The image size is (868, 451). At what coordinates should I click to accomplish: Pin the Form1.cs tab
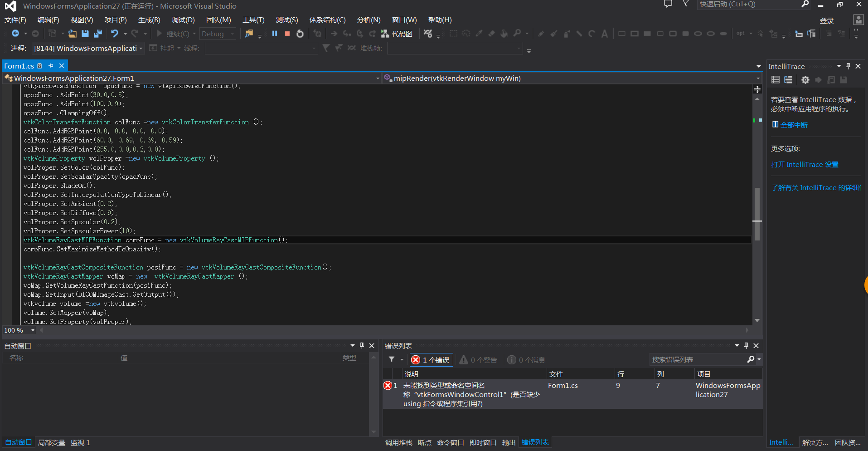[51, 66]
